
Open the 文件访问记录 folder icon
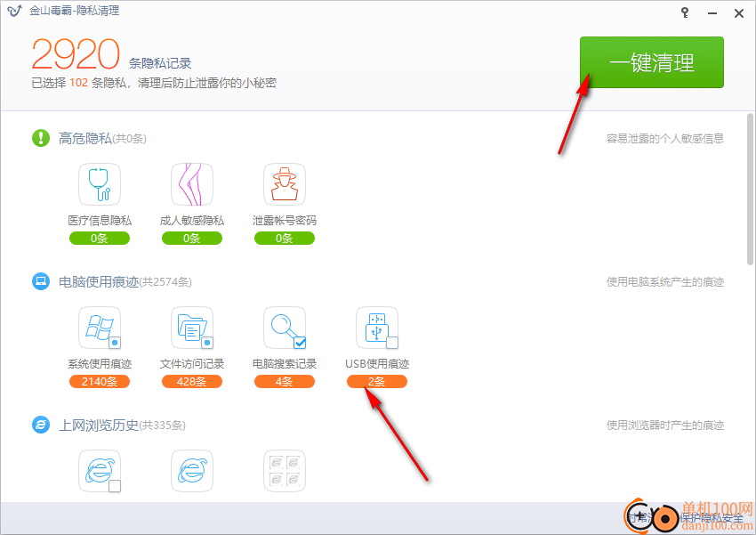[x=192, y=328]
